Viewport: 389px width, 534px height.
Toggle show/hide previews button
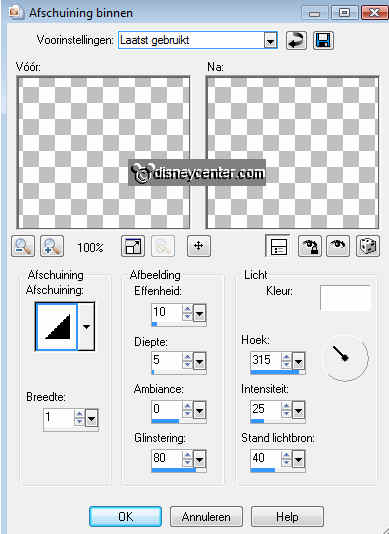(x=278, y=246)
